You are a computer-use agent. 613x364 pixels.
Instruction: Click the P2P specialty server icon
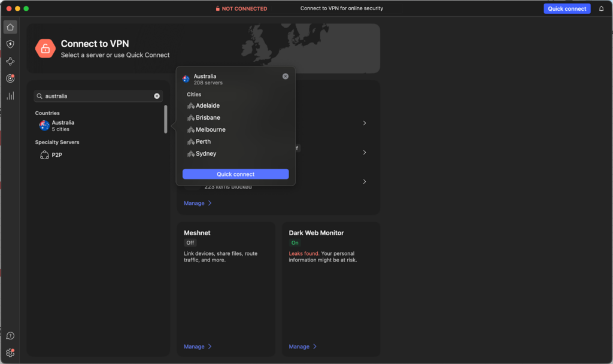tap(44, 155)
